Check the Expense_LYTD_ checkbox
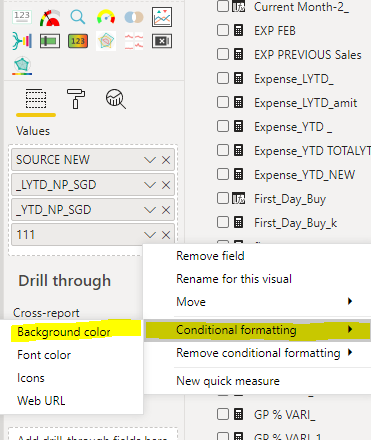This screenshot has width=371, height=440. [x=223, y=78]
